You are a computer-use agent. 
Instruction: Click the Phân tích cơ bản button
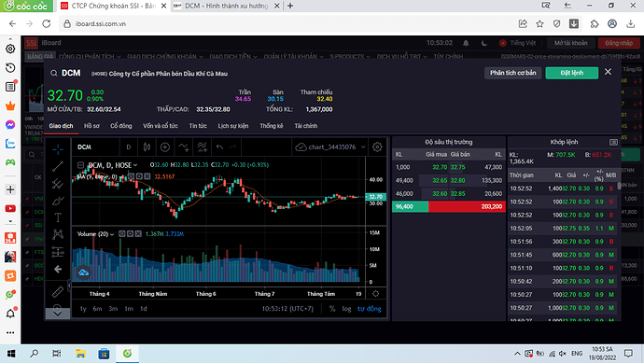coord(512,73)
